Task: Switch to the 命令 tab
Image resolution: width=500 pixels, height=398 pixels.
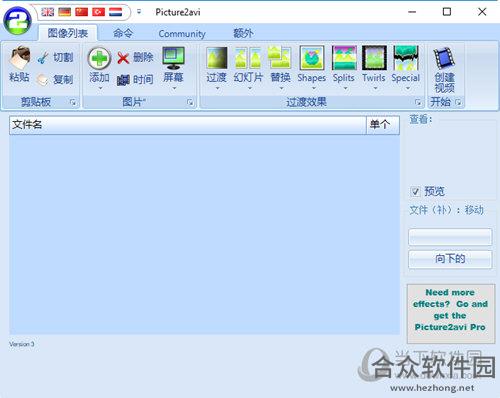Action: click(x=123, y=33)
